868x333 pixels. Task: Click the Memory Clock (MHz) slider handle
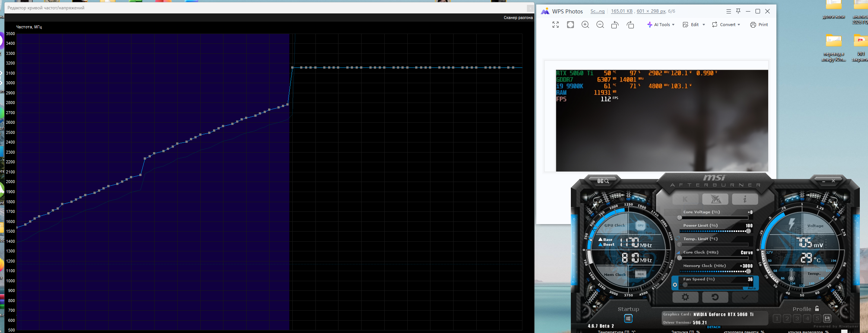tap(748, 271)
